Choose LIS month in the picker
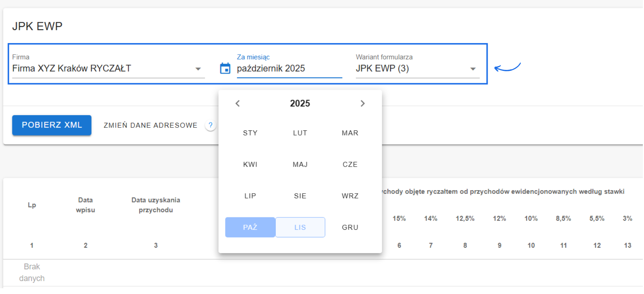 pyautogui.click(x=300, y=227)
